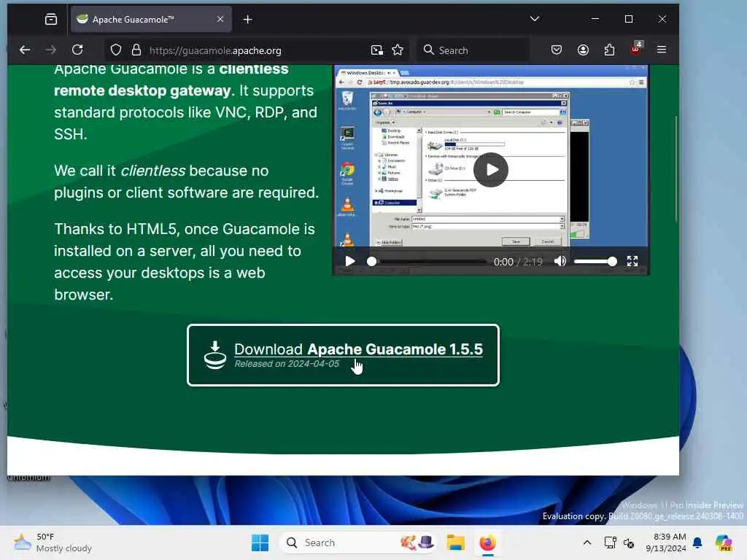
Task: Expand the list all tabs chevron
Action: [535, 19]
